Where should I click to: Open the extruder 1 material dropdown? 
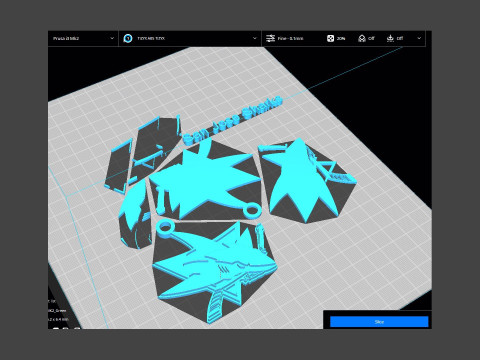pos(190,38)
